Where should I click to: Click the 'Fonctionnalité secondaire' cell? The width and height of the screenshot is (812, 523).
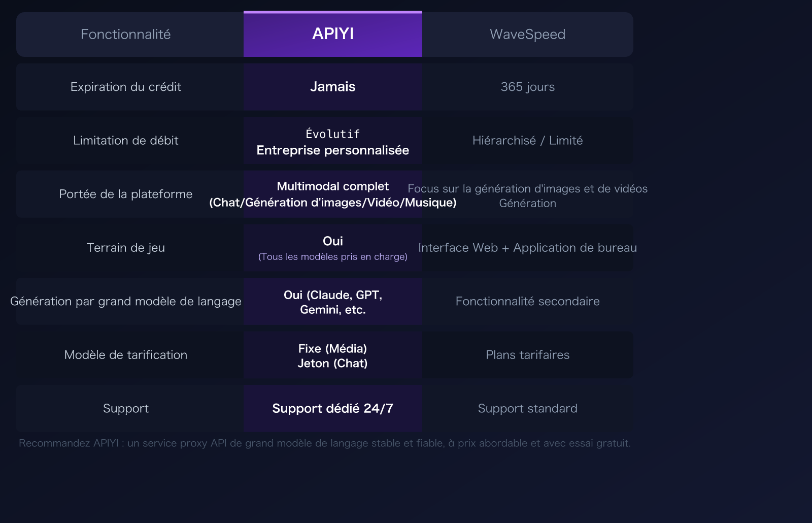[528, 301]
